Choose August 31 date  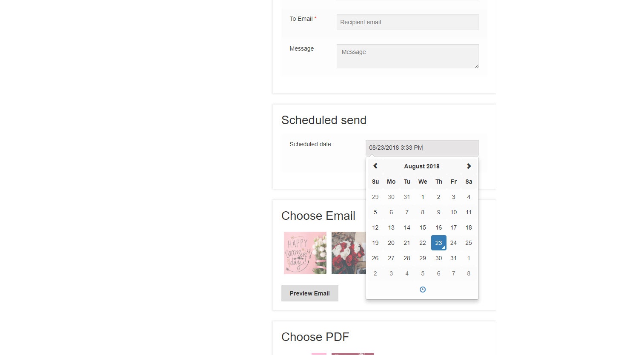coord(454,258)
